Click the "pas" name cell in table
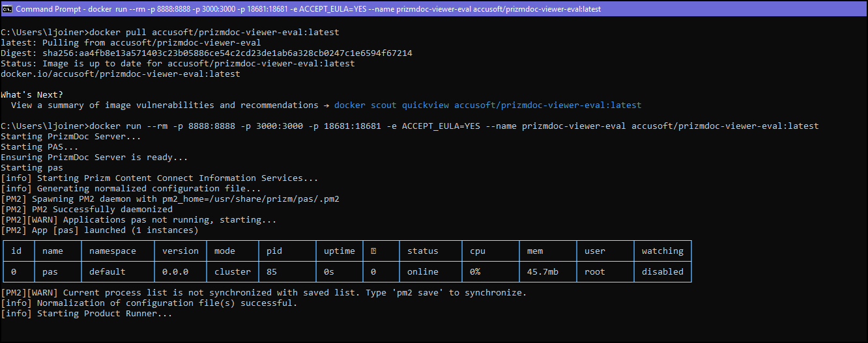The width and height of the screenshot is (868, 343). [50, 272]
